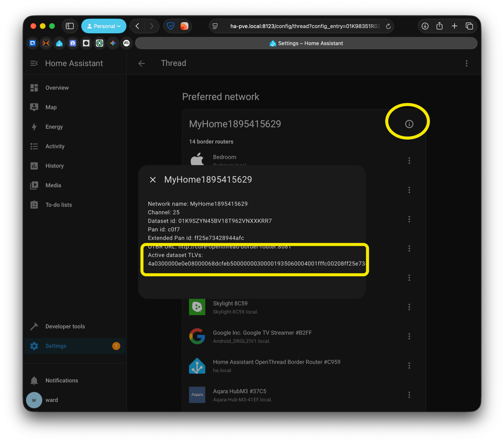The height and width of the screenshot is (442, 504).
Task: Reload the current page
Action: click(x=388, y=26)
